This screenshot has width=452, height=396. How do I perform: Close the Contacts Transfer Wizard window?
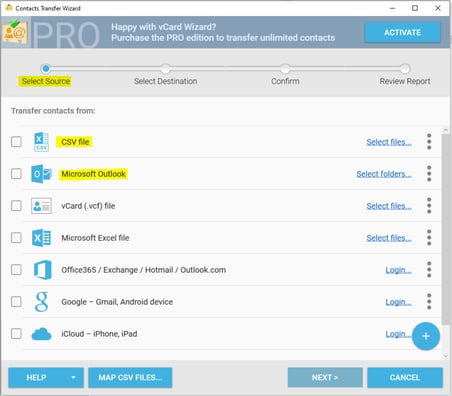coord(438,8)
